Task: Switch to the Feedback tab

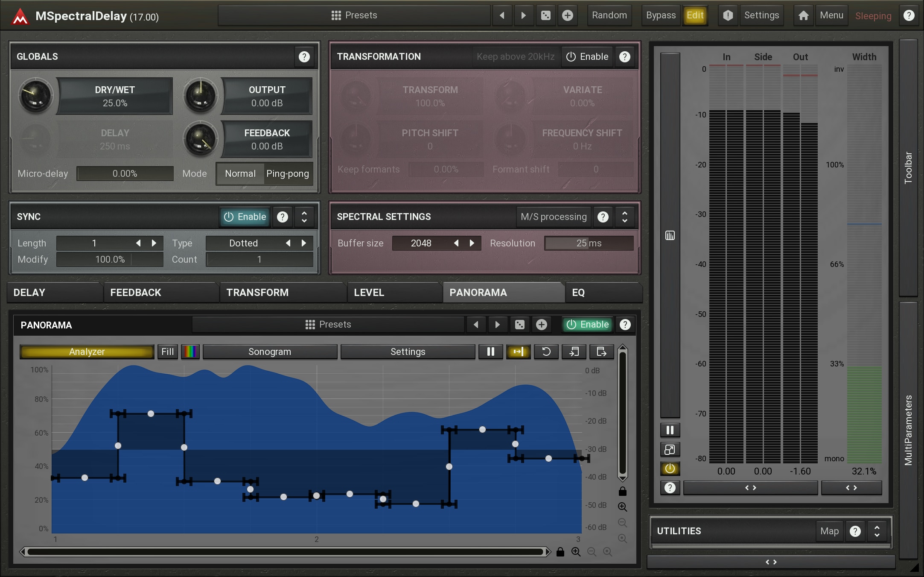Action: click(136, 293)
